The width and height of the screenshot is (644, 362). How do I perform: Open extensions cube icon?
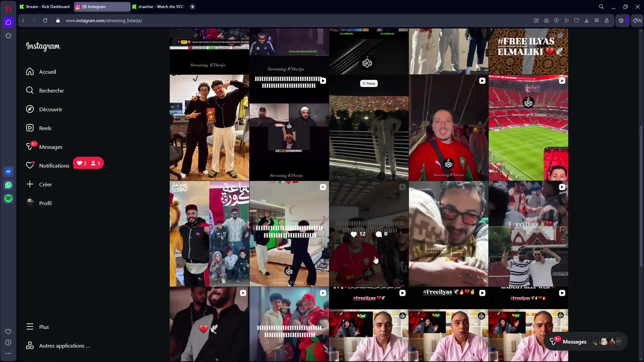[621, 21]
